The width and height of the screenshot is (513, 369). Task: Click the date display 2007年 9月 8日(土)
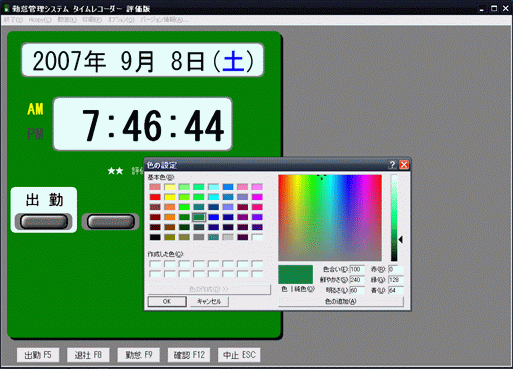[143, 60]
